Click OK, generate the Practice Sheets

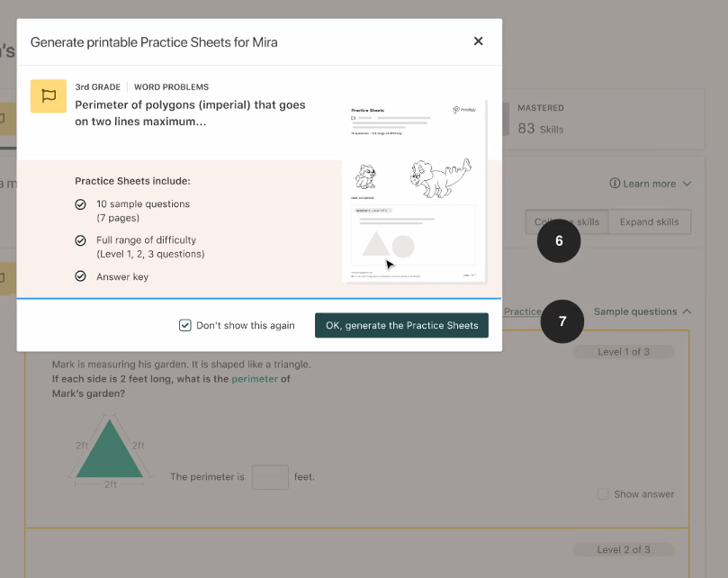coord(401,325)
